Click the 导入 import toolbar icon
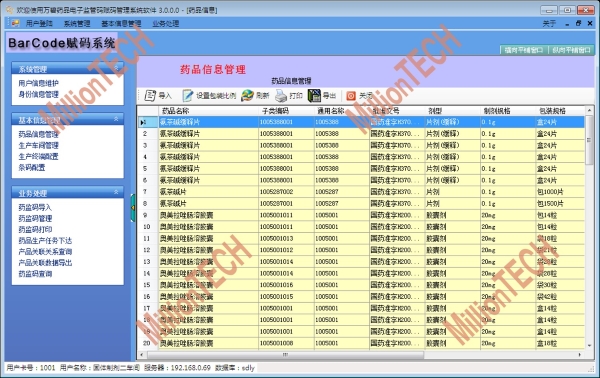This screenshot has height=378, width=600. 150,96
